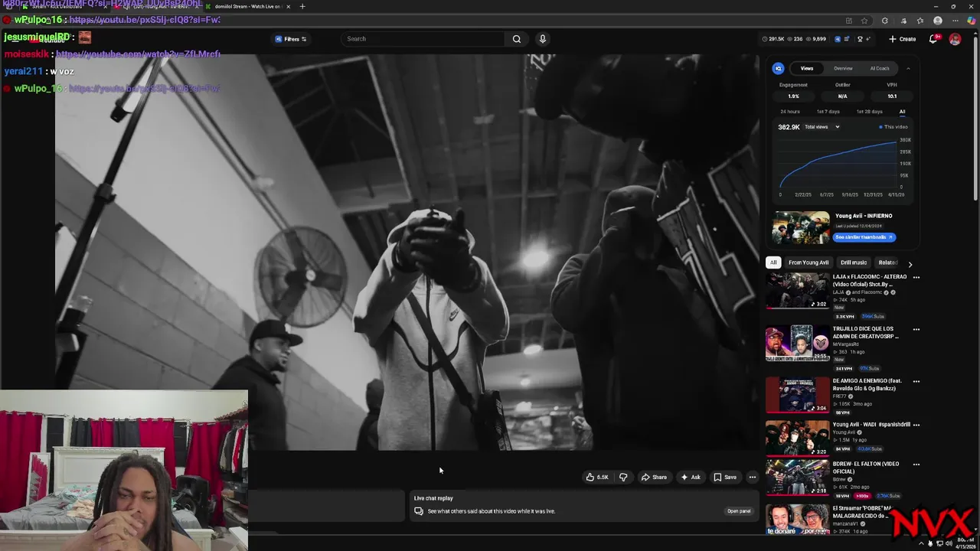Open options for DE AMIGO A ENEMIGO
The height and width of the screenshot is (551, 980).
coord(916,381)
